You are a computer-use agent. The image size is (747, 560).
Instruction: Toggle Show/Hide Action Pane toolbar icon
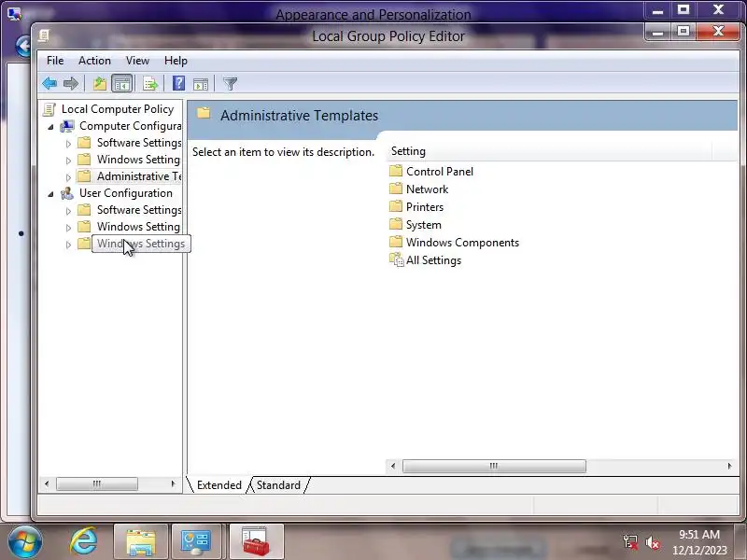[201, 84]
